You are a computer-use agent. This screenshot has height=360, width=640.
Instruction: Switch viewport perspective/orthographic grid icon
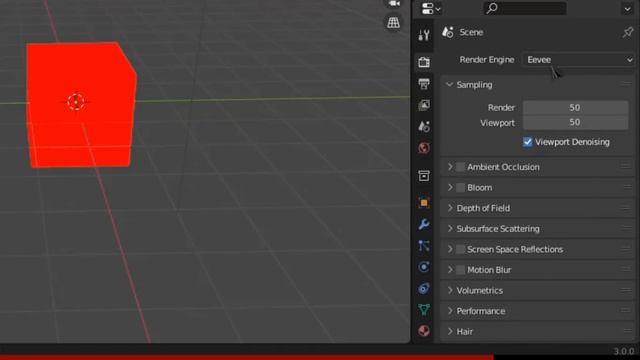[393, 22]
